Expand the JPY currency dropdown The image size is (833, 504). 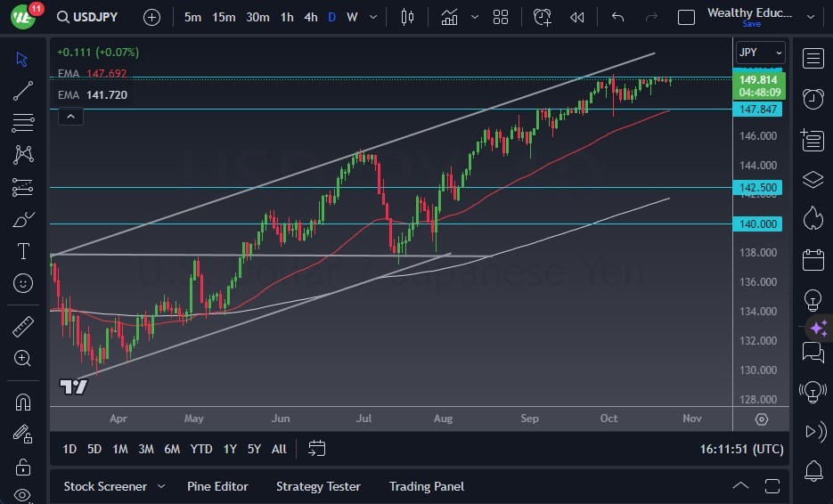click(x=760, y=53)
